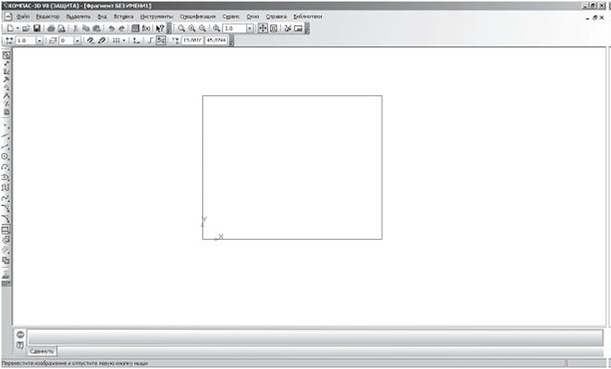Paste from clipboard with the Paste icon
The image size is (611, 369).
[x=97, y=28]
